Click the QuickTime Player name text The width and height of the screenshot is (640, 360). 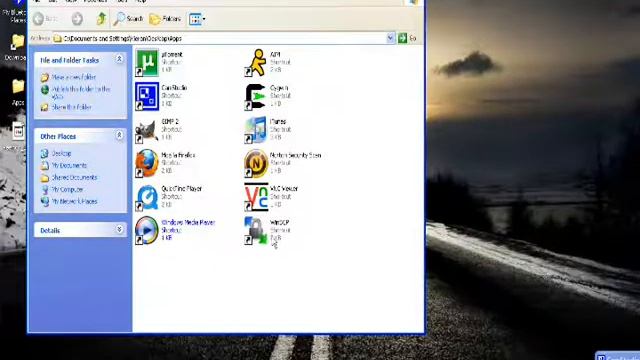pyautogui.click(x=182, y=189)
